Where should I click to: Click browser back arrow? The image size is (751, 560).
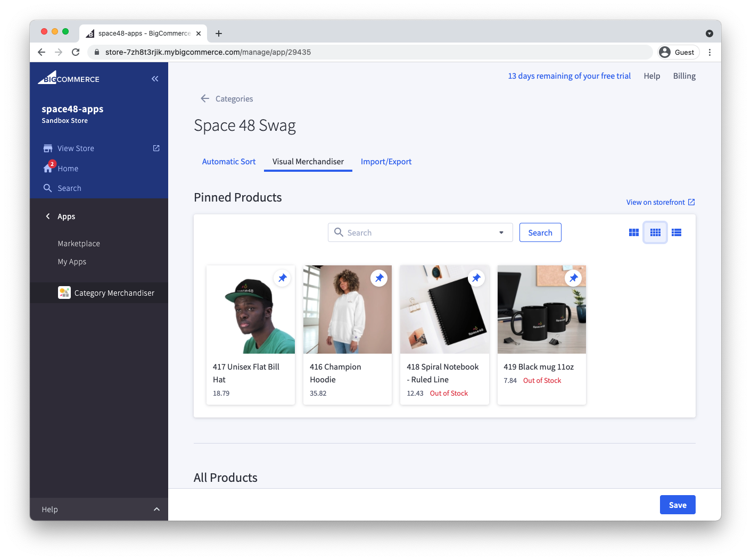(42, 52)
